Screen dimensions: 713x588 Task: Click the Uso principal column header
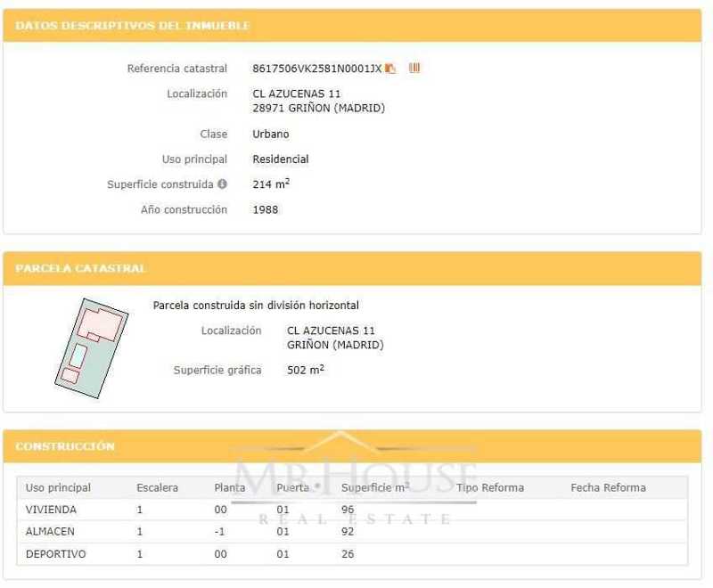(59, 487)
